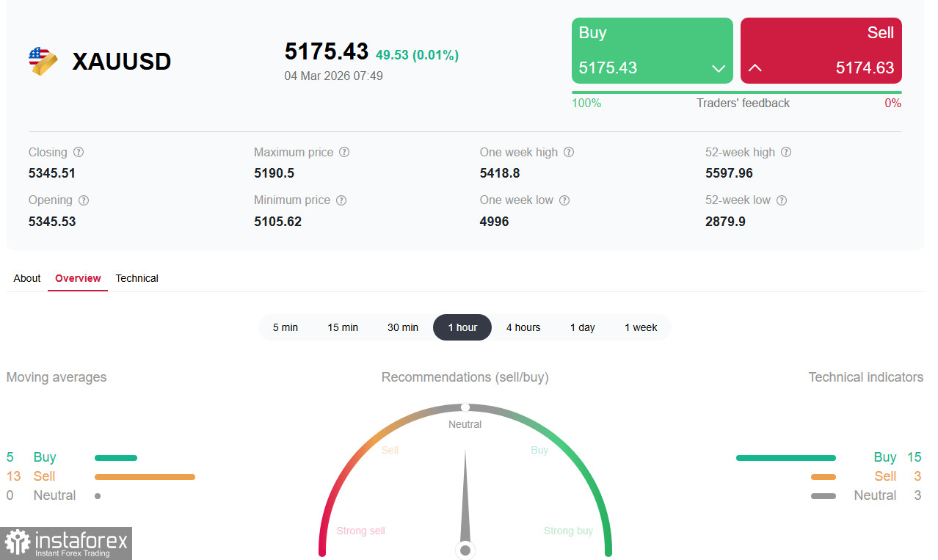The height and width of the screenshot is (560, 938).
Task: Click the gauge needle pivot point
Action: tap(465, 550)
